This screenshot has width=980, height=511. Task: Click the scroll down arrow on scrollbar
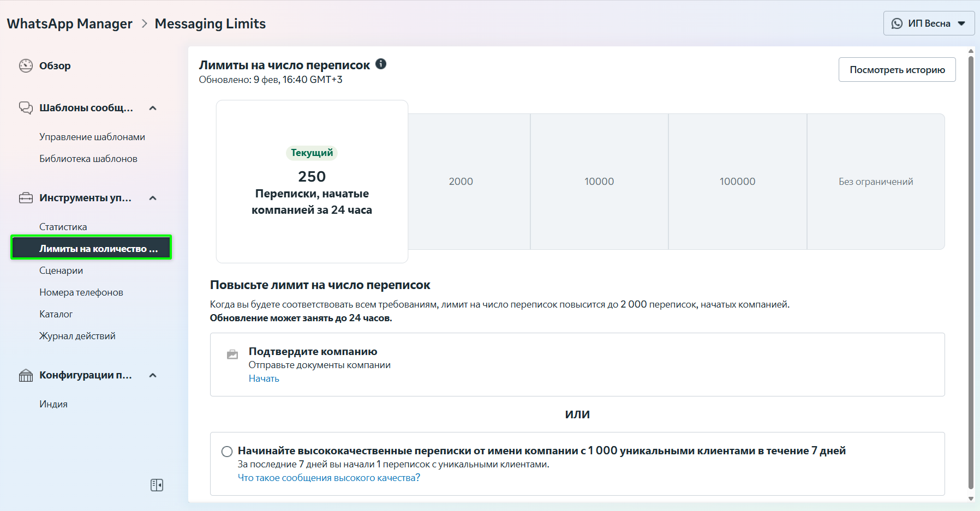click(x=971, y=498)
